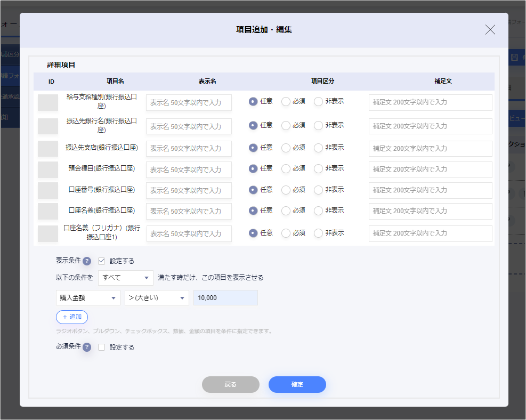Select 非表示 for 振込先銀行名 row

(318, 125)
